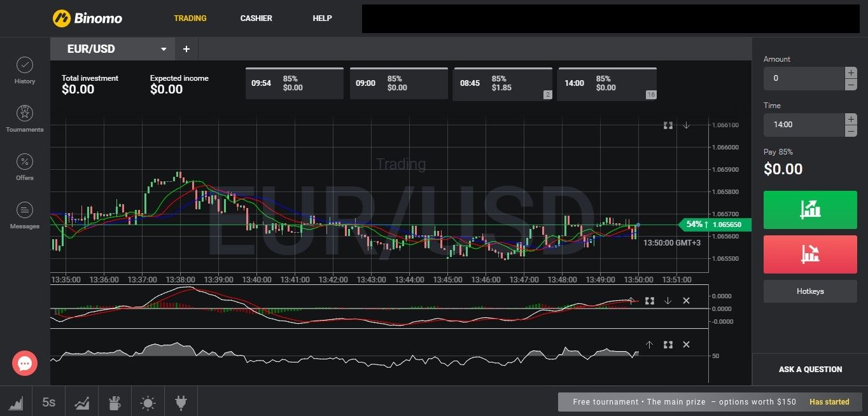The width and height of the screenshot is (868, 416).
Task: Click the plug connection icon
Action: coord(180,402)
